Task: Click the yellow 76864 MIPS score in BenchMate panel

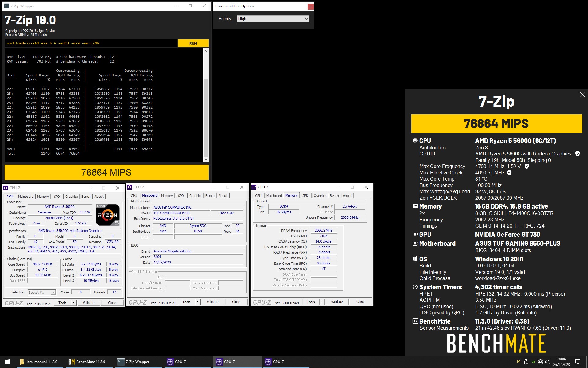Action: pyautogui.click(x=496, y=124)
